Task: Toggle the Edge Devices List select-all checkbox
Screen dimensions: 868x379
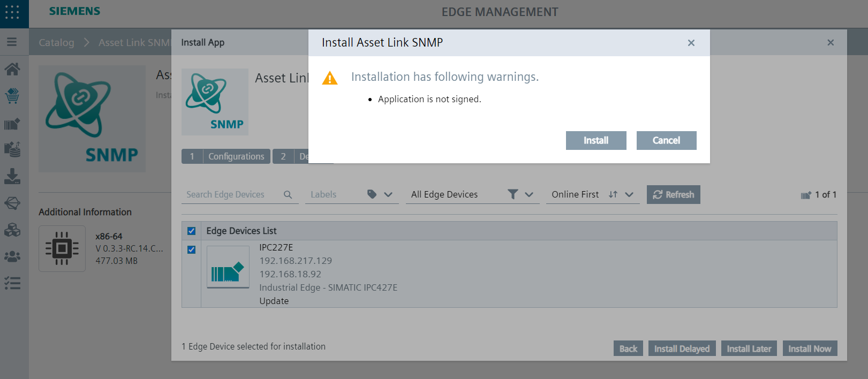Action: (x=191, y=231)
